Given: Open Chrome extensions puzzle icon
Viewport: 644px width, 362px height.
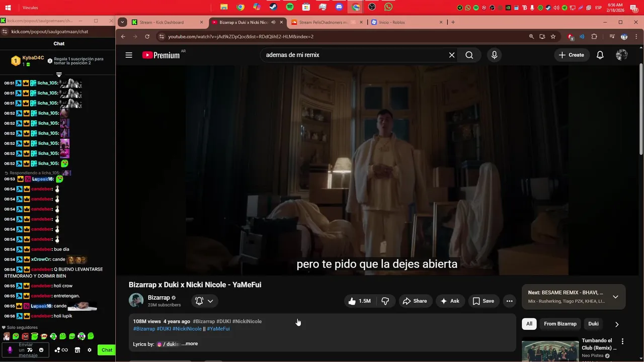Looking at the screenshot, I should point(594,37).
